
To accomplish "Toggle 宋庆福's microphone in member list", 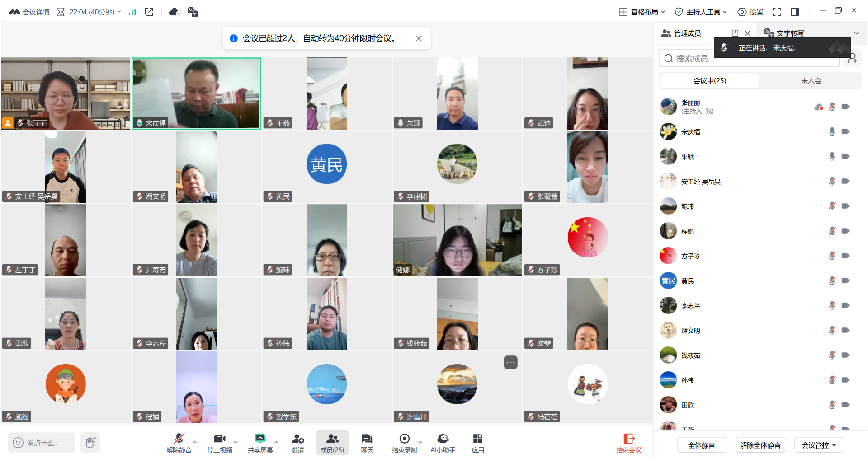I will tap(832, 132).
